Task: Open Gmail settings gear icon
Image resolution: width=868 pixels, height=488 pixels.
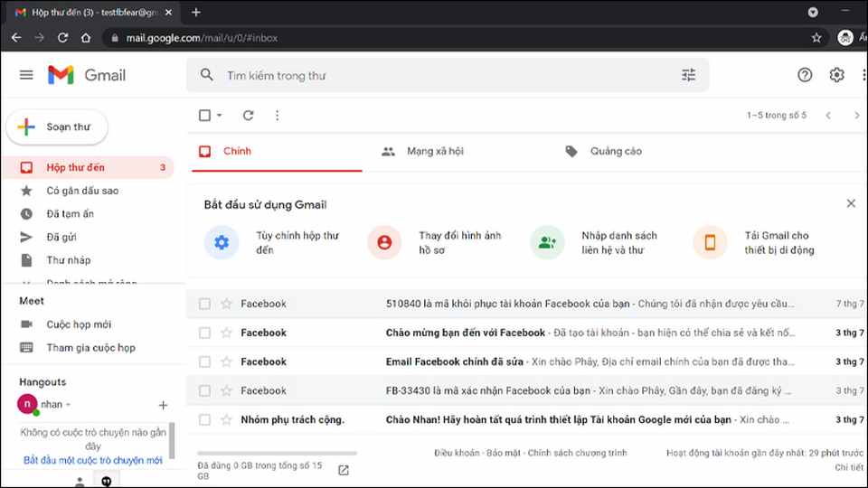Action: click(x=836, y=75)
